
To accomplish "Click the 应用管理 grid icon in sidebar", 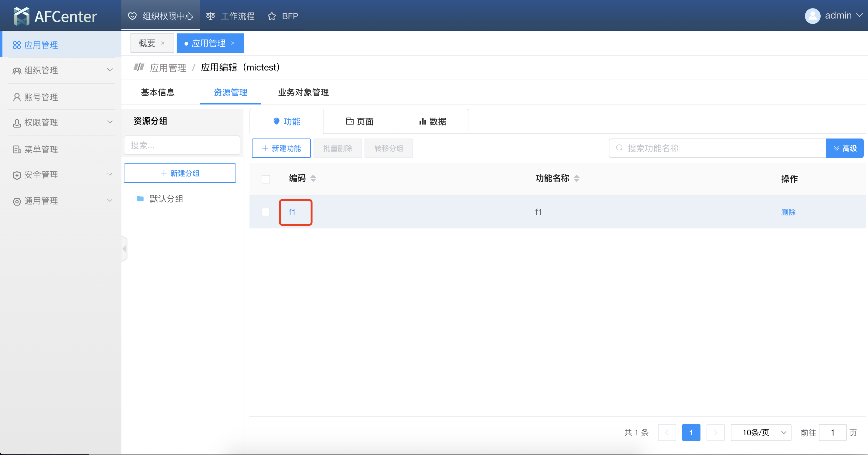I will pyautogui.click(x=17, y=45).
